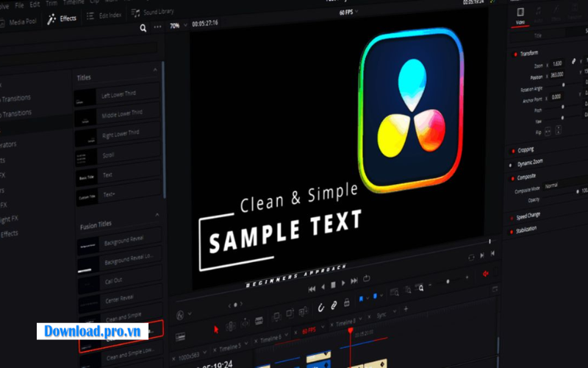Open the viewer Fx overlay icon
This screenshot has height=368, width=588.
point(180,316)
